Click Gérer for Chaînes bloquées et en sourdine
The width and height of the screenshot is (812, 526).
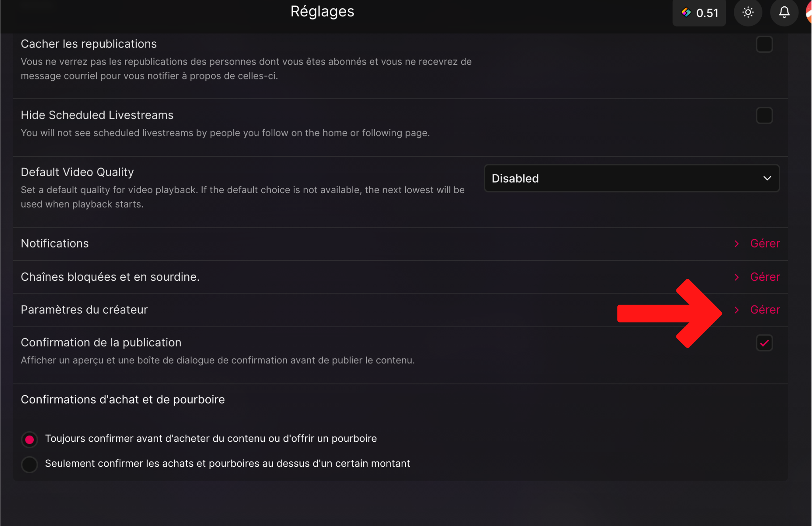click(765, 277)
